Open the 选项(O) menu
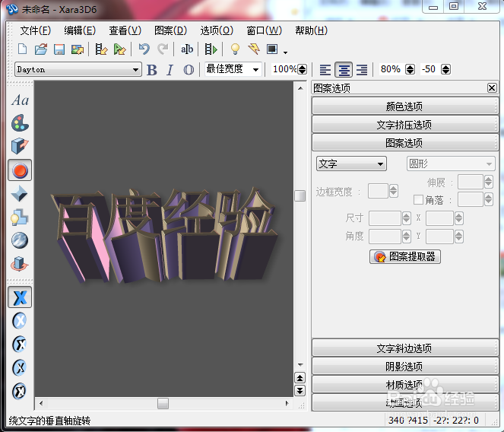 point(217,31)
